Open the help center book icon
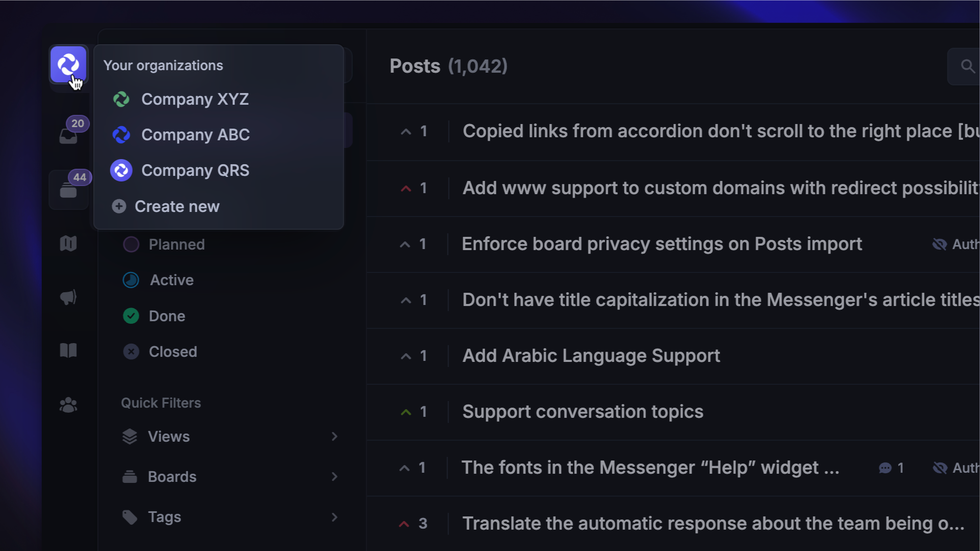This screenshot has width=980, height=551. (68, 350)
